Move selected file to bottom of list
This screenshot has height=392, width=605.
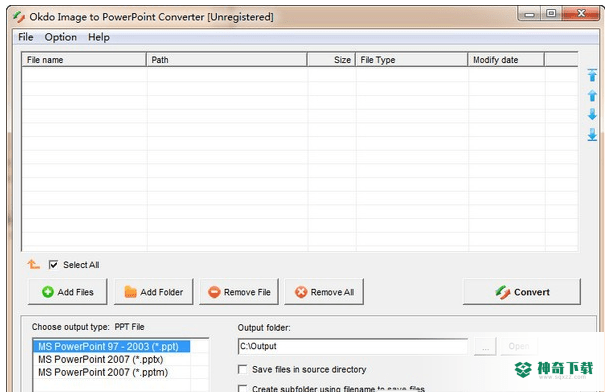tap(592, 135)
